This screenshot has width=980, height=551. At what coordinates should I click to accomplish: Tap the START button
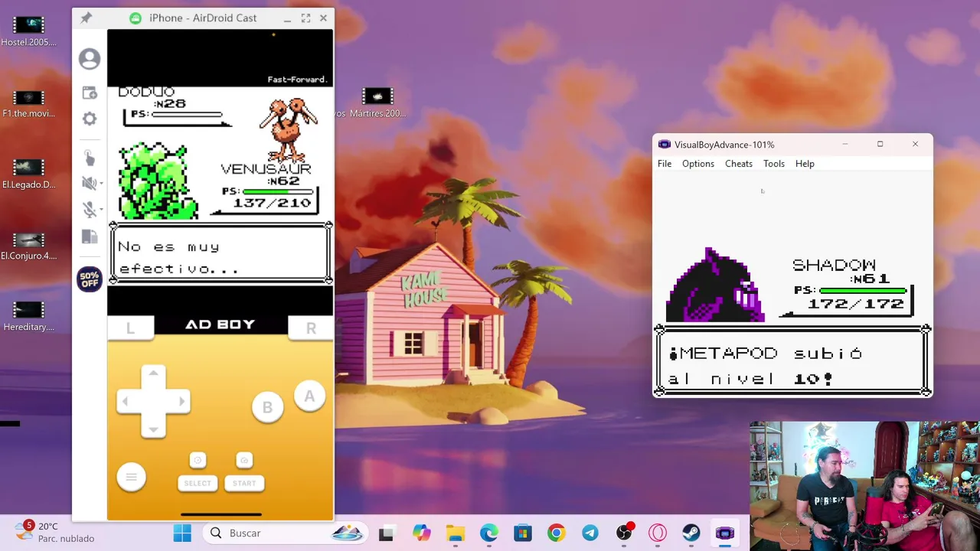point(244,483)
